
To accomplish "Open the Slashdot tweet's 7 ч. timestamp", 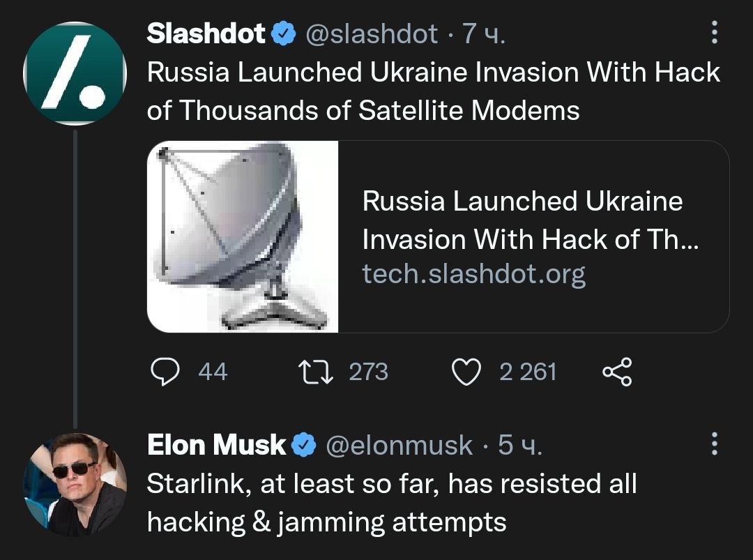I will tap(484, 33).
